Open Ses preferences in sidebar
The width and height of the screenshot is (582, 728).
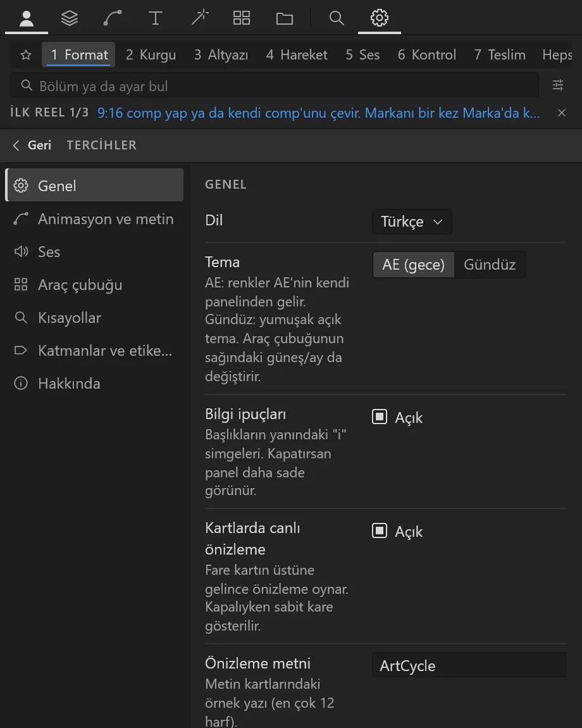(95, 252)
